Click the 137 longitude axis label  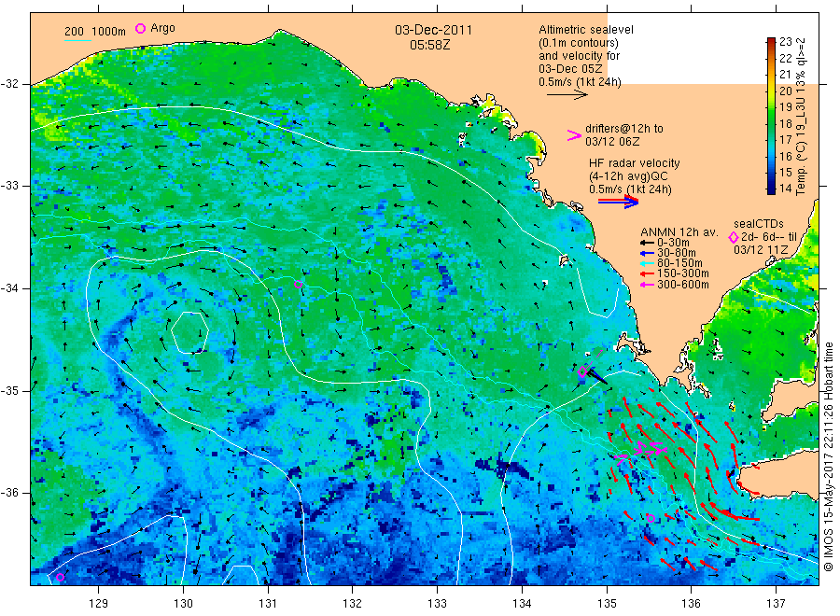[x=777, y=604]
